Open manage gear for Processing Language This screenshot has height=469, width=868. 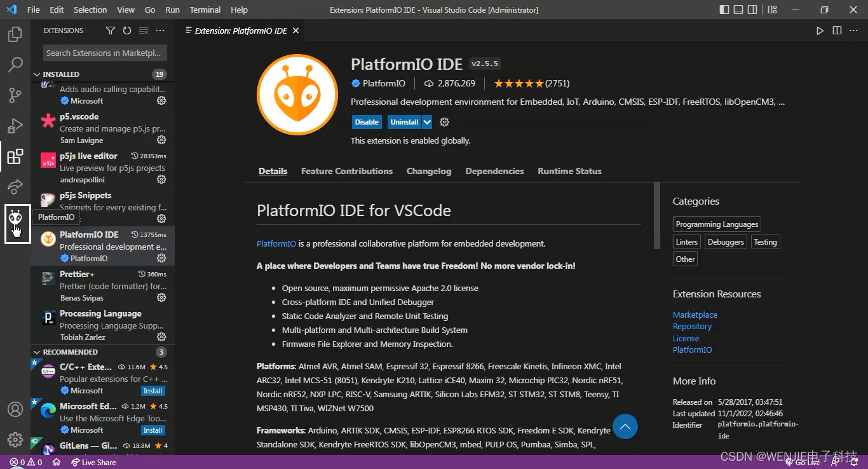click(x=161, y=337)
